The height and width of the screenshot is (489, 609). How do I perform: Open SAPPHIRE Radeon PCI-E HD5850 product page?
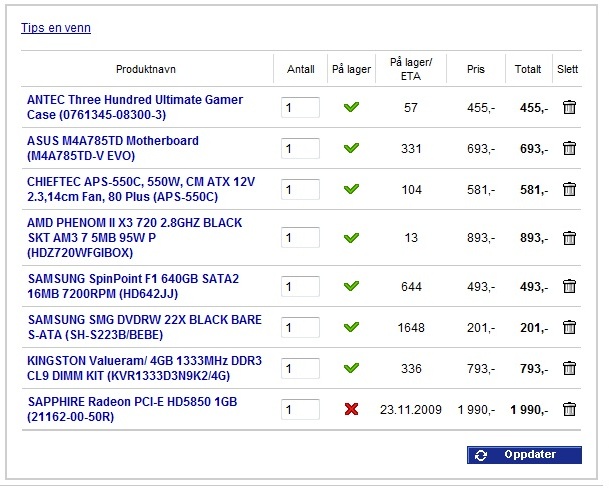click(132, 409)
